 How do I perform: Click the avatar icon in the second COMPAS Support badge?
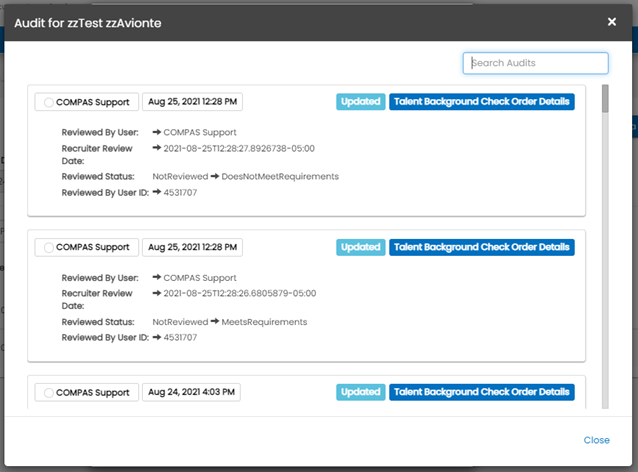click(x=47, y=247)
